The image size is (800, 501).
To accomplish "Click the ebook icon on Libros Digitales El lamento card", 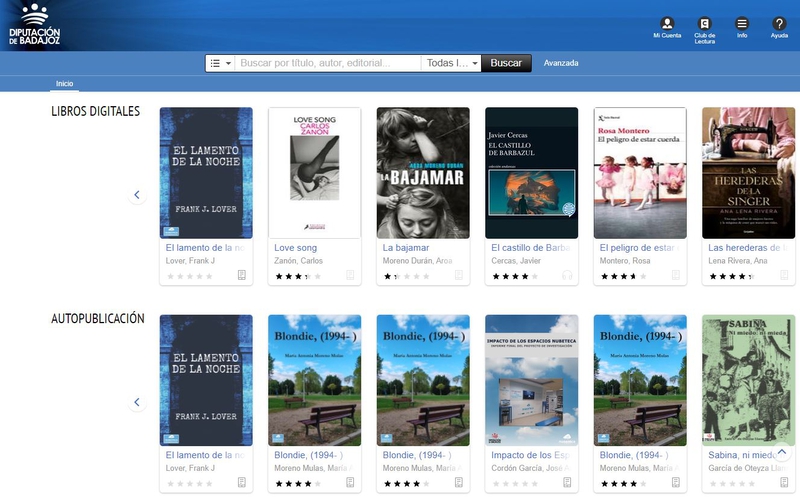I will [242, 275].
